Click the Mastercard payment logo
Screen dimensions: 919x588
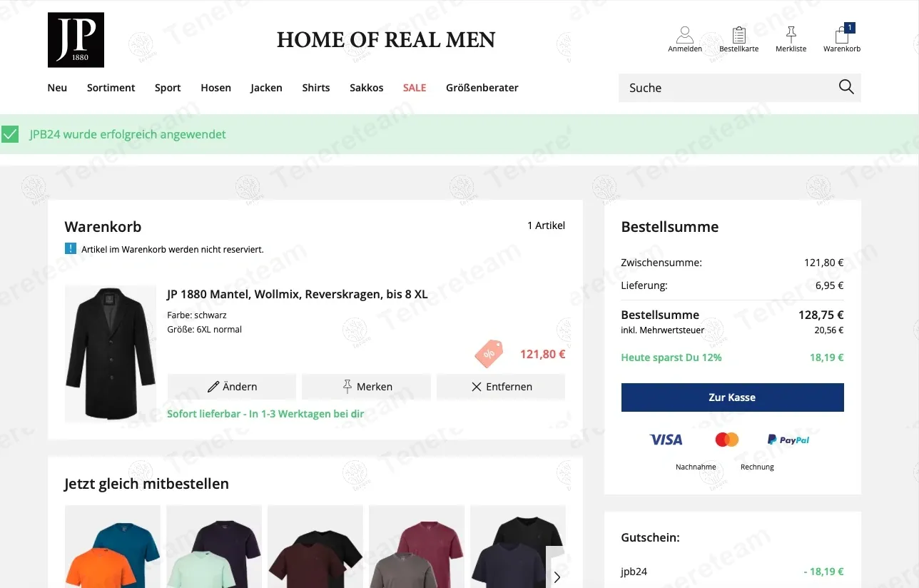coord(727,440)
